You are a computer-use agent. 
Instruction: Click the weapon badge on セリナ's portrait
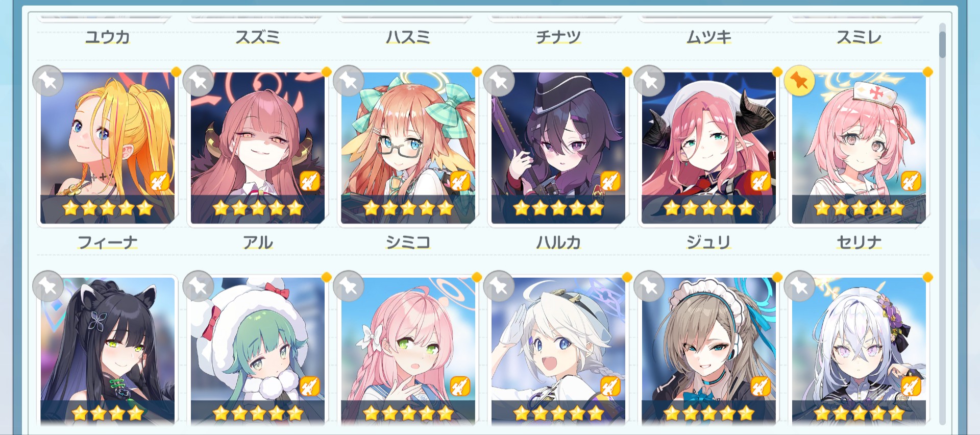click(911, 181)
